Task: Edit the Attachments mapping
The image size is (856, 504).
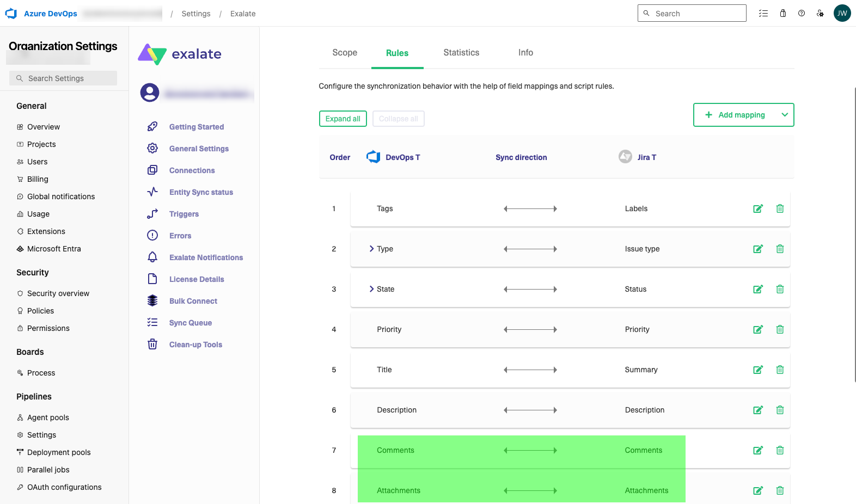Action: 758,490
